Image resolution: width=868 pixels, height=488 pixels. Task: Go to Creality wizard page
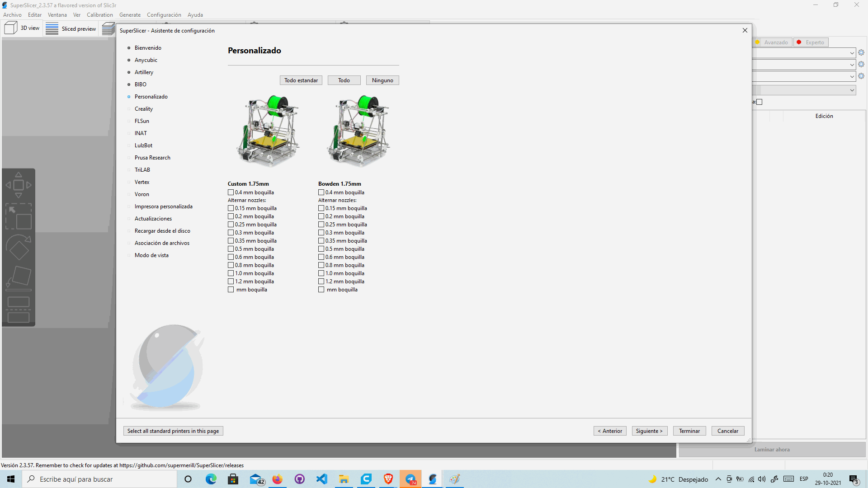pyautogui.click(x=144, y=109)
